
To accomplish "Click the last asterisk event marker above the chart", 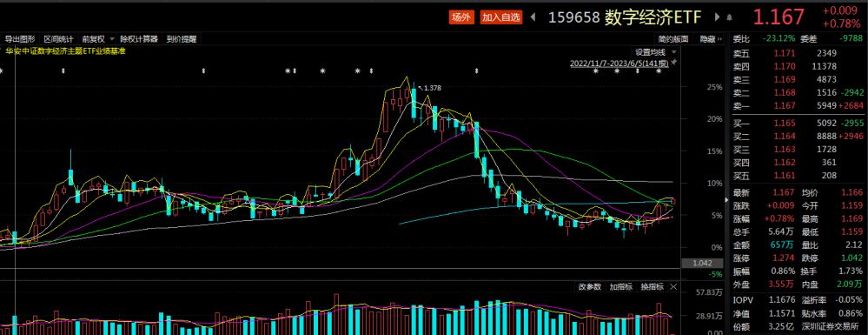I will click(659, 71).
